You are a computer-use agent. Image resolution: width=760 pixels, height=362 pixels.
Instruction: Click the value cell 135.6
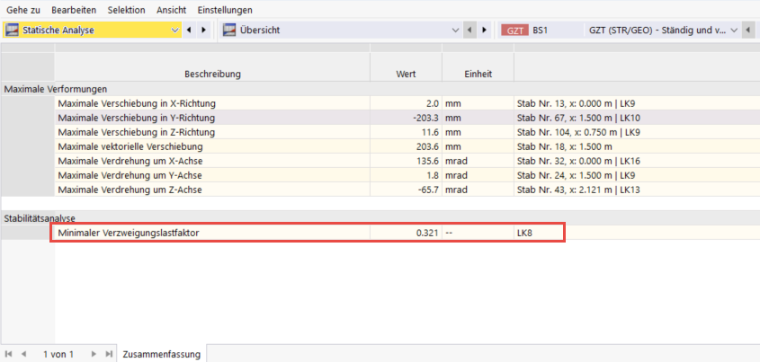click(406, 161)
